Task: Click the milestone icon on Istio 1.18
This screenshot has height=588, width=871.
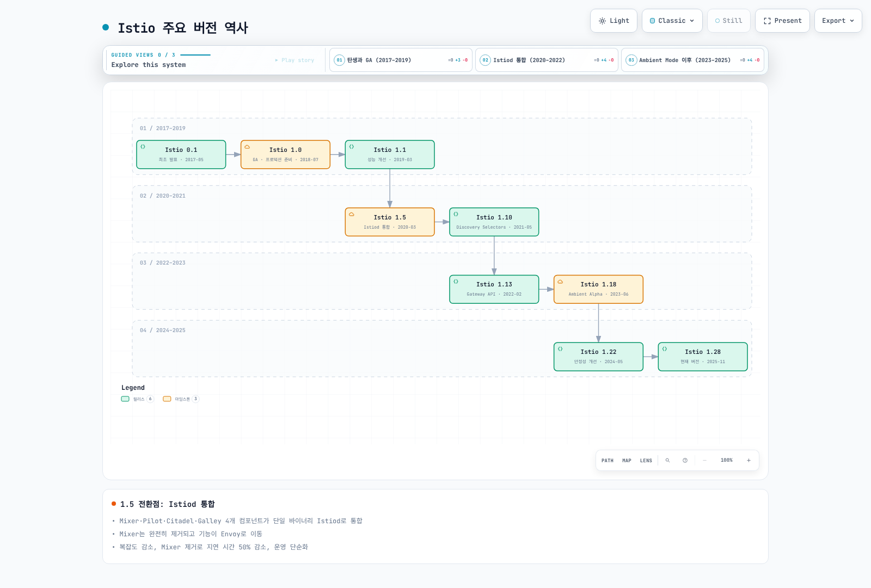Action: point(560,281)
